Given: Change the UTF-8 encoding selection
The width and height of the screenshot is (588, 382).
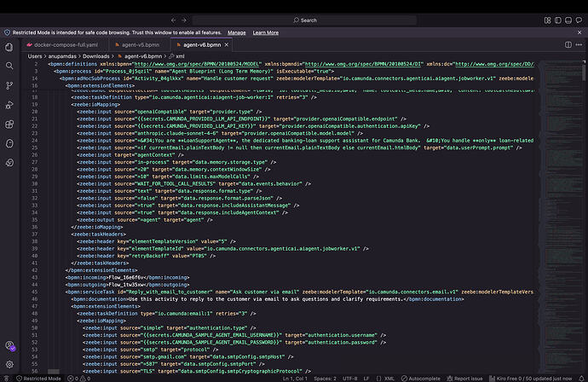Looking at the screenshot, I should 350,379.
